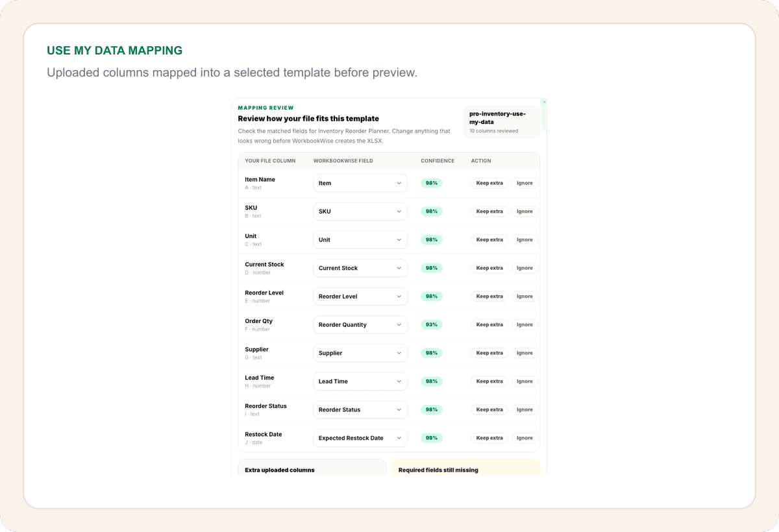Screen dimensions: 779x532
Task: Click the 'MAPPING REVIEW' label
Action: click(x=266, y=108)
